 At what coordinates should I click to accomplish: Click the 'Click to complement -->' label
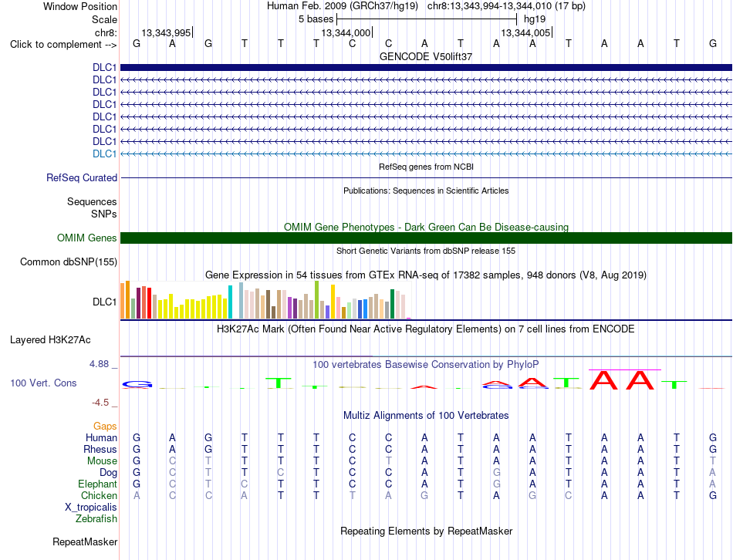63,45
